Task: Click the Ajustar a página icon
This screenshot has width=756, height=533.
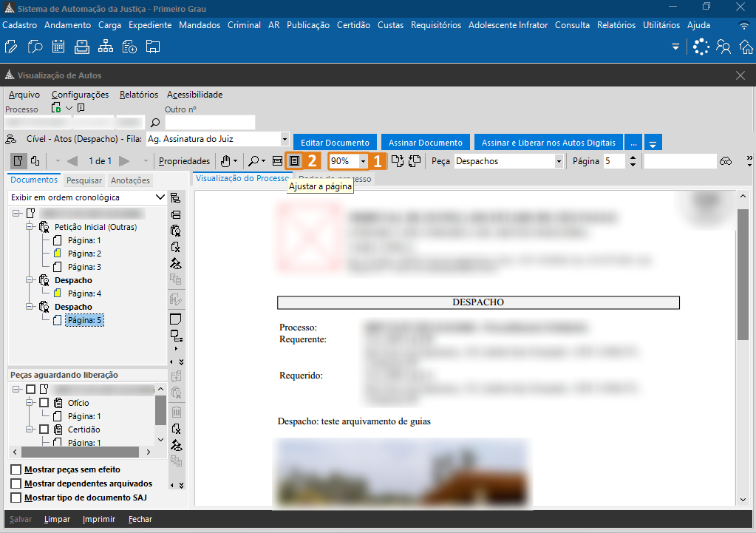Action: coord(294,160)
